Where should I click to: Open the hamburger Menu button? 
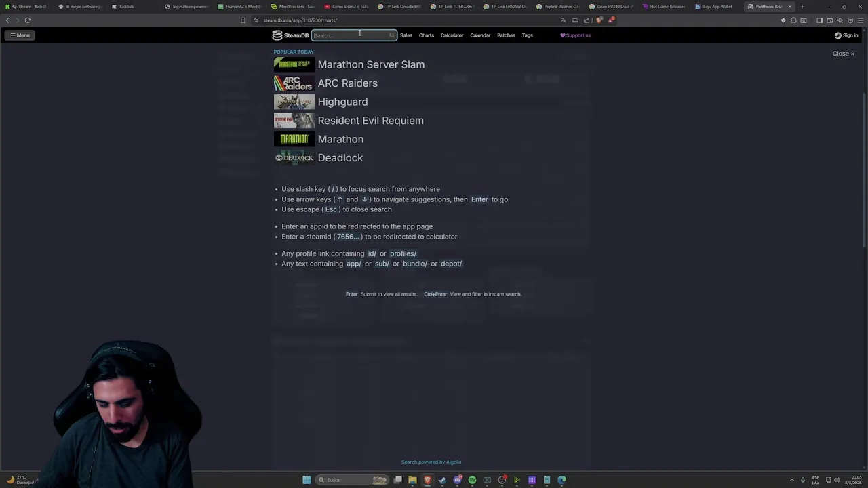(20, 35)
